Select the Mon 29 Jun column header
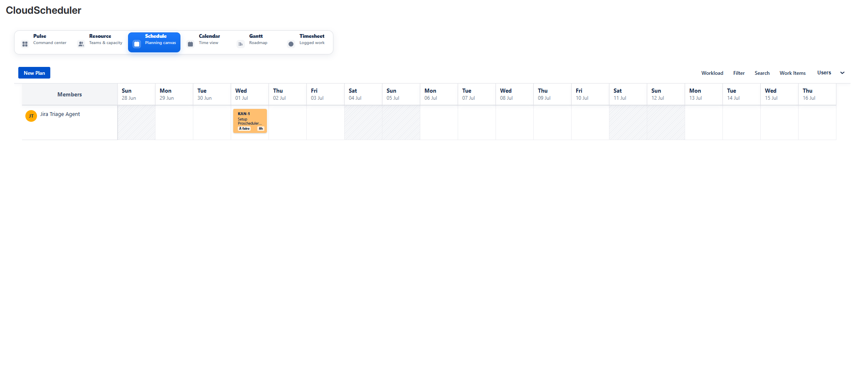Viewport: 868px width, 379px height. 174,94
